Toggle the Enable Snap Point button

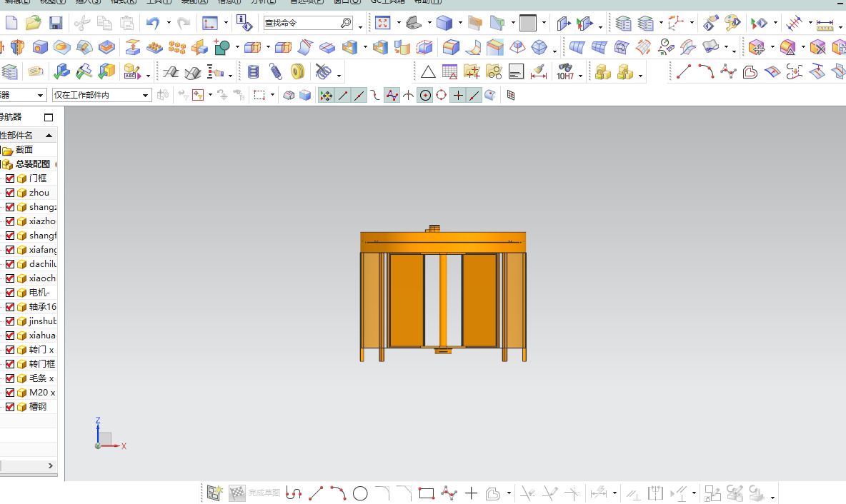326,96
